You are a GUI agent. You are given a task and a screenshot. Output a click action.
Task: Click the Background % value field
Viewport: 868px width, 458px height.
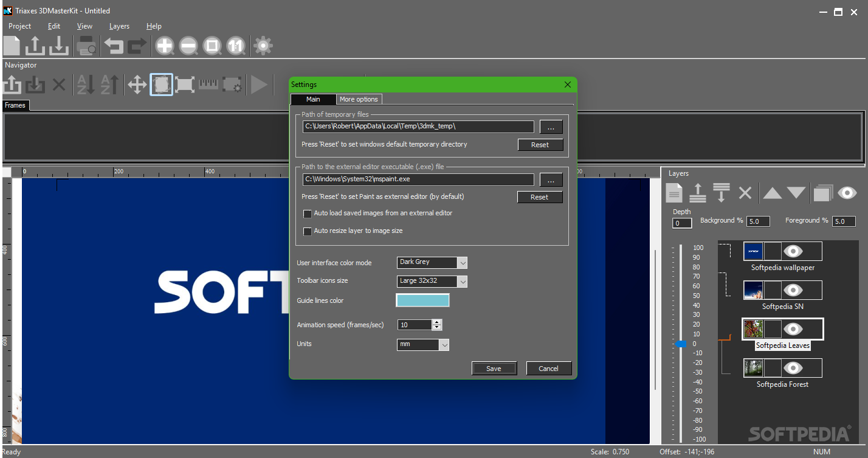[758, 221]
